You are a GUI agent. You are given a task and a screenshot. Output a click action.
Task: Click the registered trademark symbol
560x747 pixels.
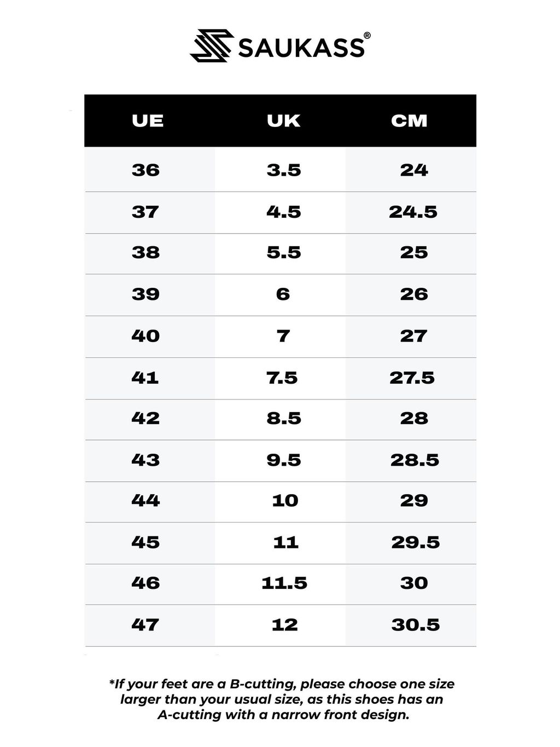[x=367, y=36]
